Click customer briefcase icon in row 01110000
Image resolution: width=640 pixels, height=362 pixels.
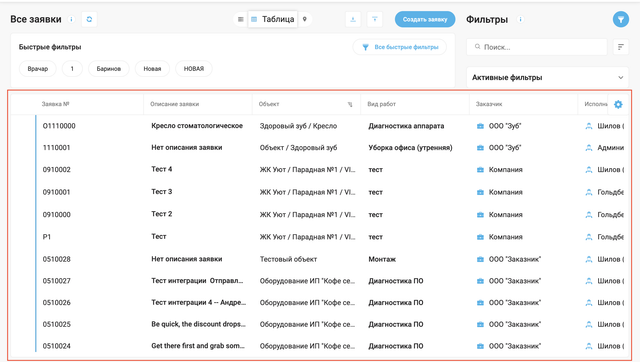coord(480,126)
